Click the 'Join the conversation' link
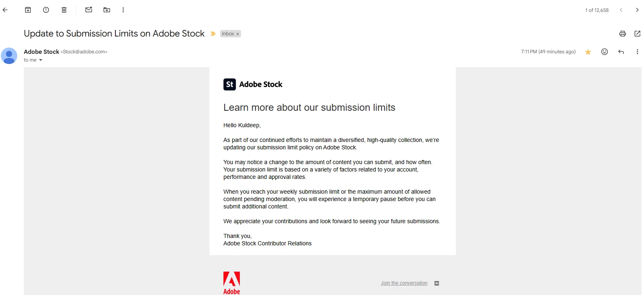Screen dimensions: 644x295 (x=404, y=283)
